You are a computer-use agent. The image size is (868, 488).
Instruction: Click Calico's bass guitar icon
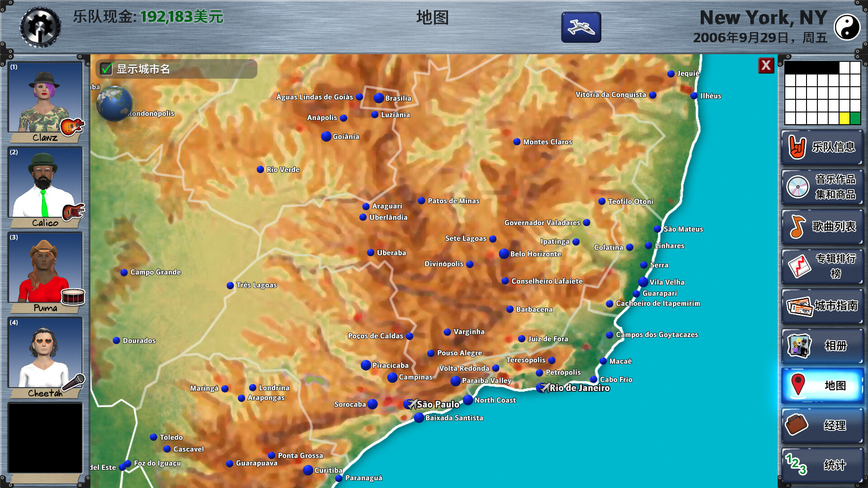pos(73,211)
